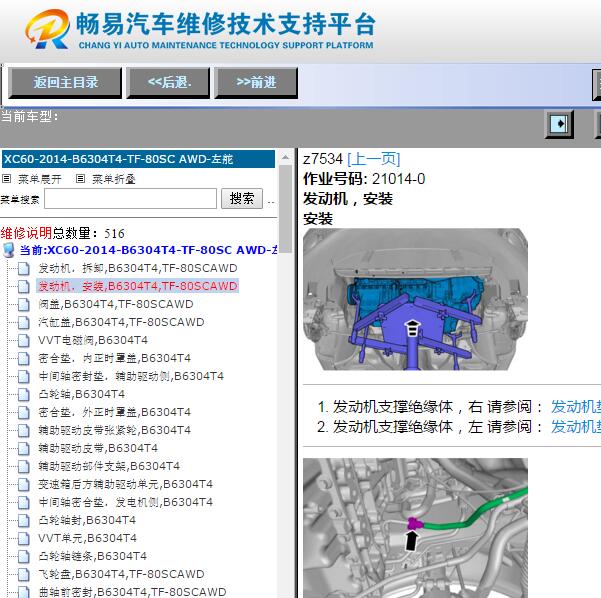601x598 pixels.
Task: Open tree item 辅助驱动部件支架,B6304T4
Action: click(109, 467)
